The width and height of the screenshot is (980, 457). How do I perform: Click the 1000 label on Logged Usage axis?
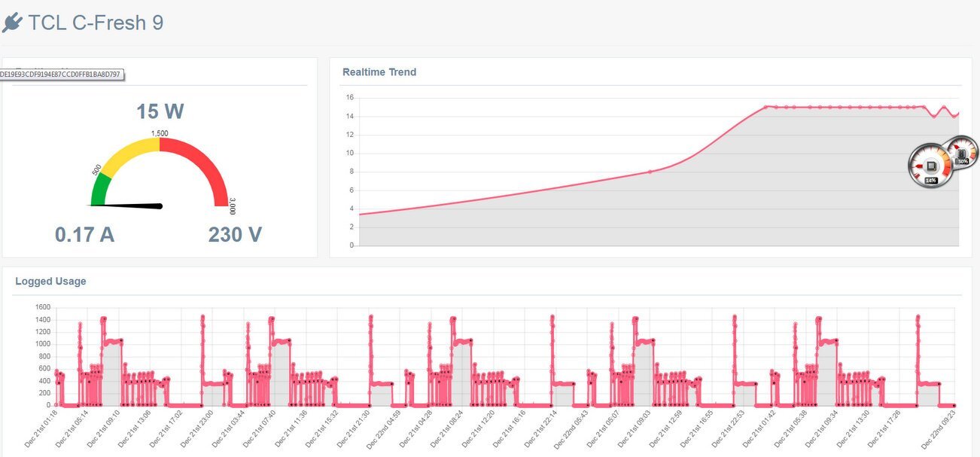(x=42, y=344)
